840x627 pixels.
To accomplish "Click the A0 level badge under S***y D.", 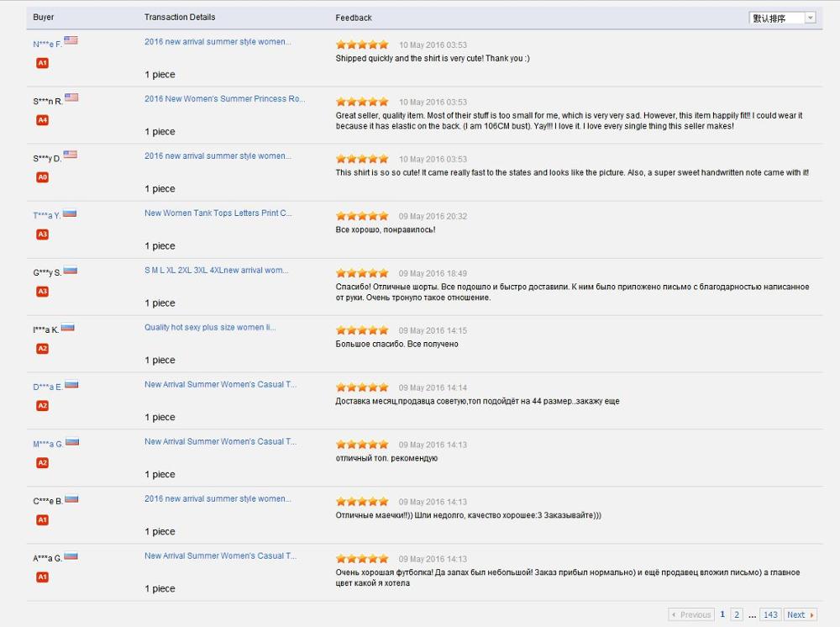I will point(42,177).
